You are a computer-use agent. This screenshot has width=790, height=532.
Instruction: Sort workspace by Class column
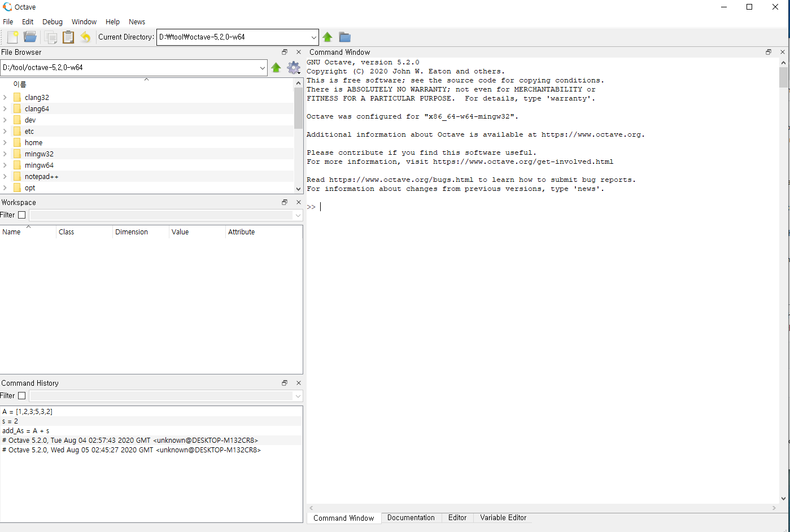pyautogui.click(x=85, y=232)
